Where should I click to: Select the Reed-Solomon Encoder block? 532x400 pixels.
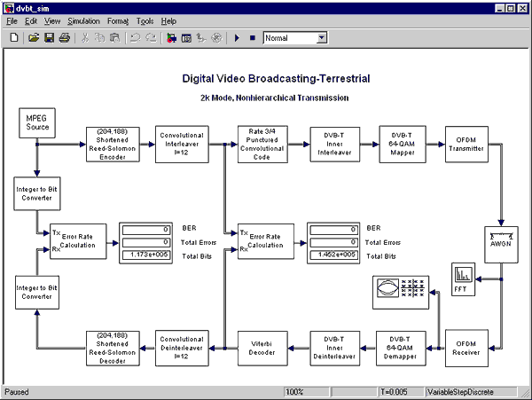[x=113, y=145]
